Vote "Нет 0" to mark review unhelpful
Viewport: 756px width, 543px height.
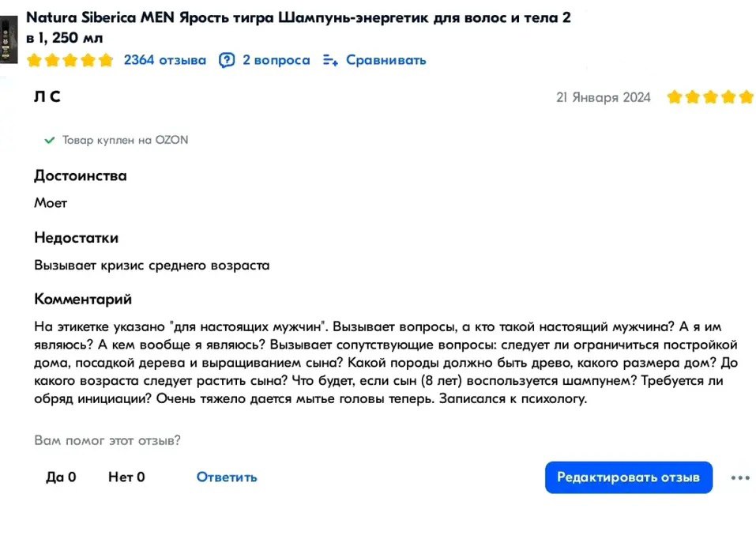126,477
